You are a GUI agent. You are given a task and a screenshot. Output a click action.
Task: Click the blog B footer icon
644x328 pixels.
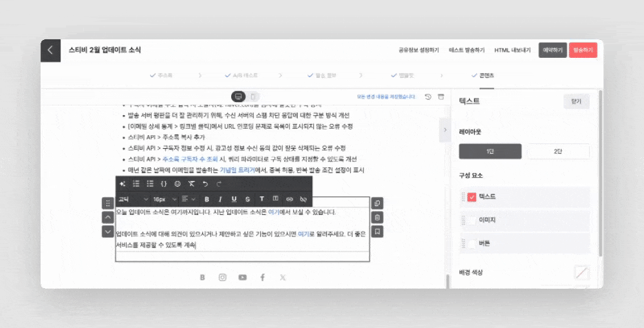[202, 278]
